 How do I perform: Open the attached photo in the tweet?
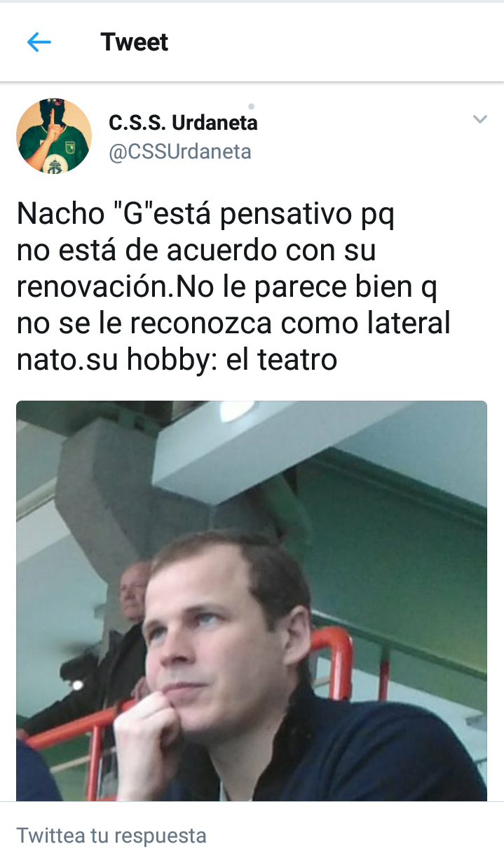coord(252,601)
